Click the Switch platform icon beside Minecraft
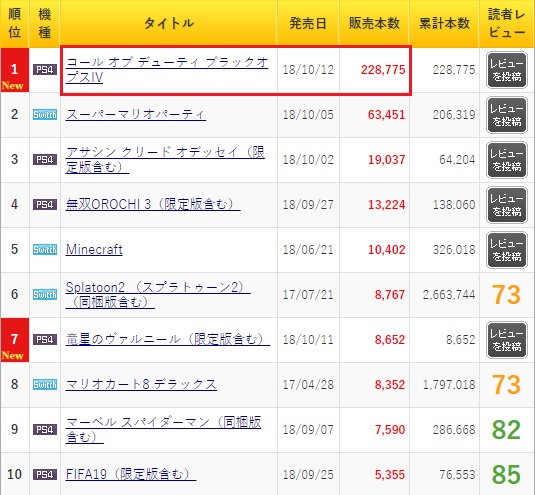Screen dimensions: 535x495 tap(45, 250)
